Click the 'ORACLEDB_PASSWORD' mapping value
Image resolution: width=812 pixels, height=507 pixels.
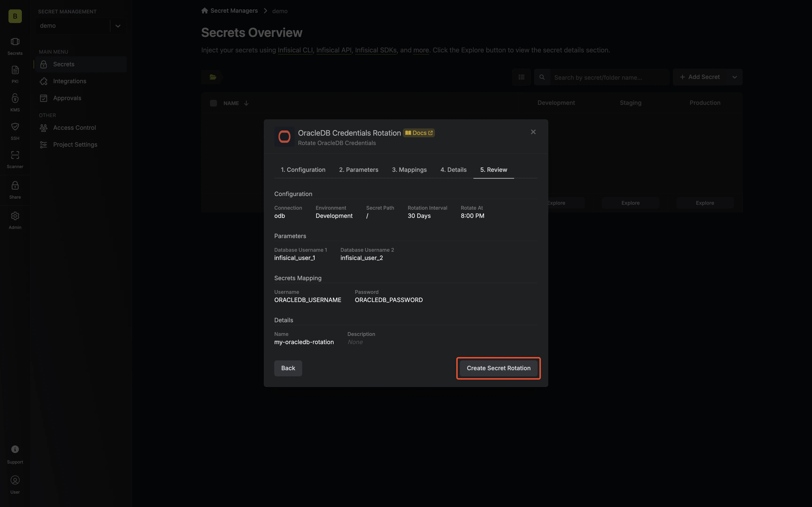(x=389, y=300)
